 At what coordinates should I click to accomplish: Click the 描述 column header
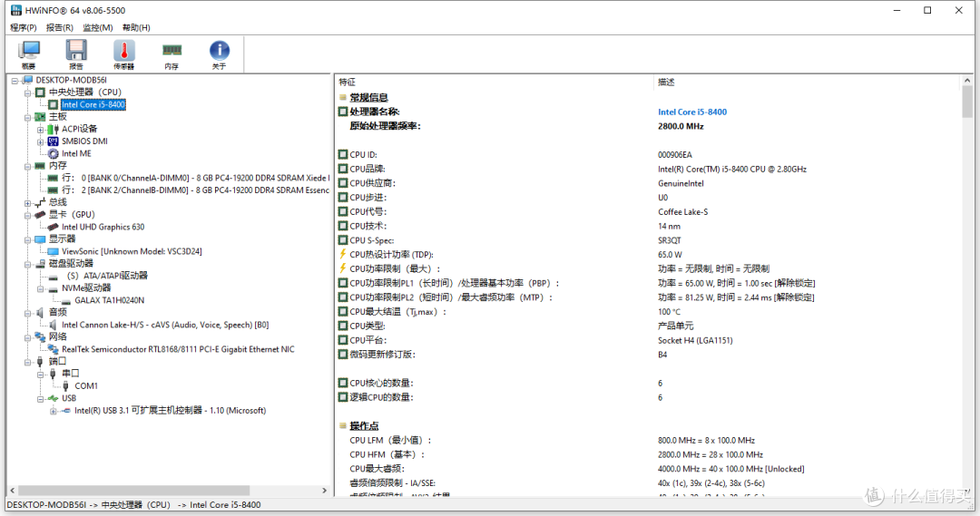pos(666,82)
